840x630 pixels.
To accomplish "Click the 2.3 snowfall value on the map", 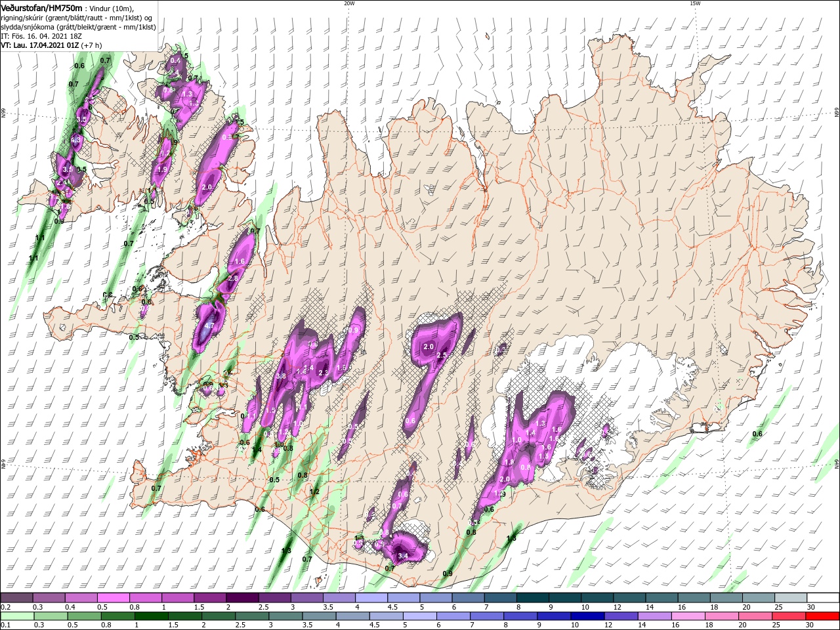I will [x=323, y=372].
